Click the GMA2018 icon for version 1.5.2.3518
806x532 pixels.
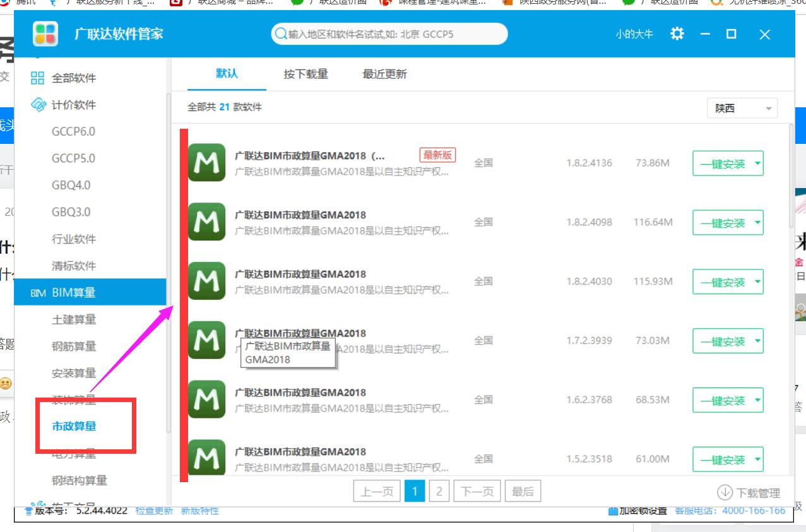point(207,458)
